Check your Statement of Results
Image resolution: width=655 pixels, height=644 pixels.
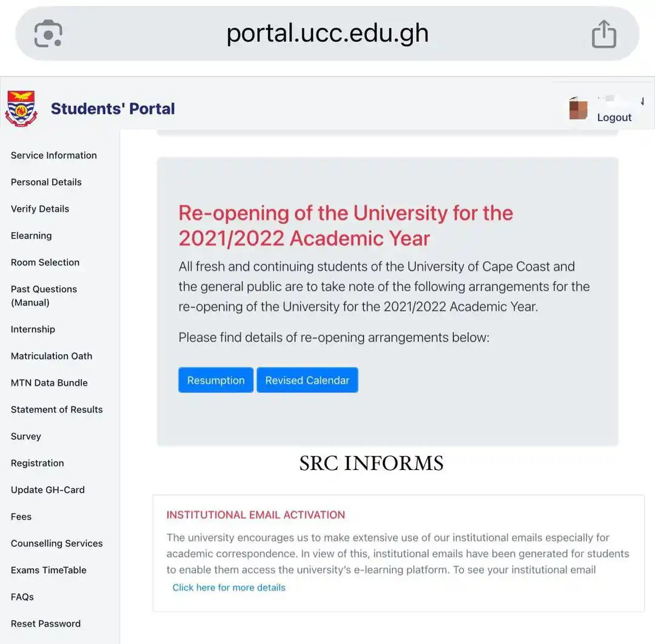[56, 409]
